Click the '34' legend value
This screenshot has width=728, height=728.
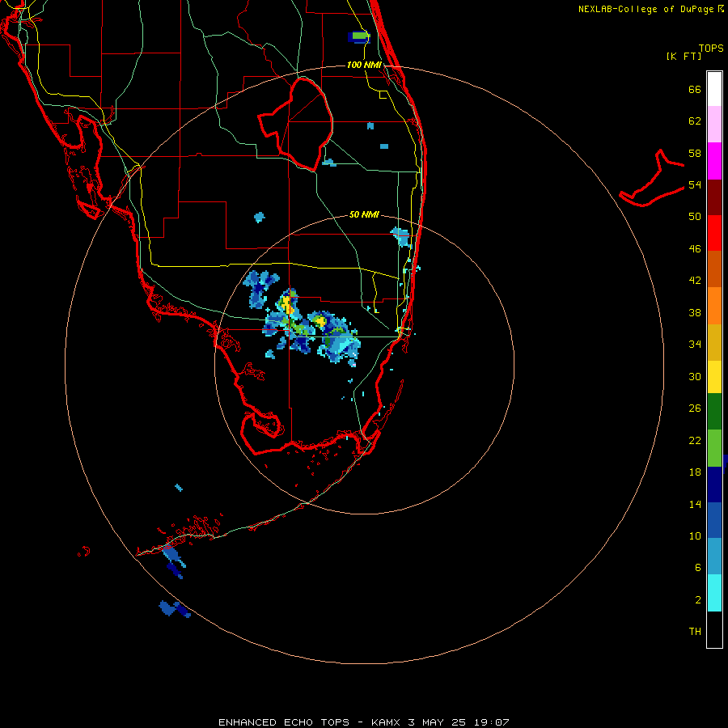[x=695, y=345]
